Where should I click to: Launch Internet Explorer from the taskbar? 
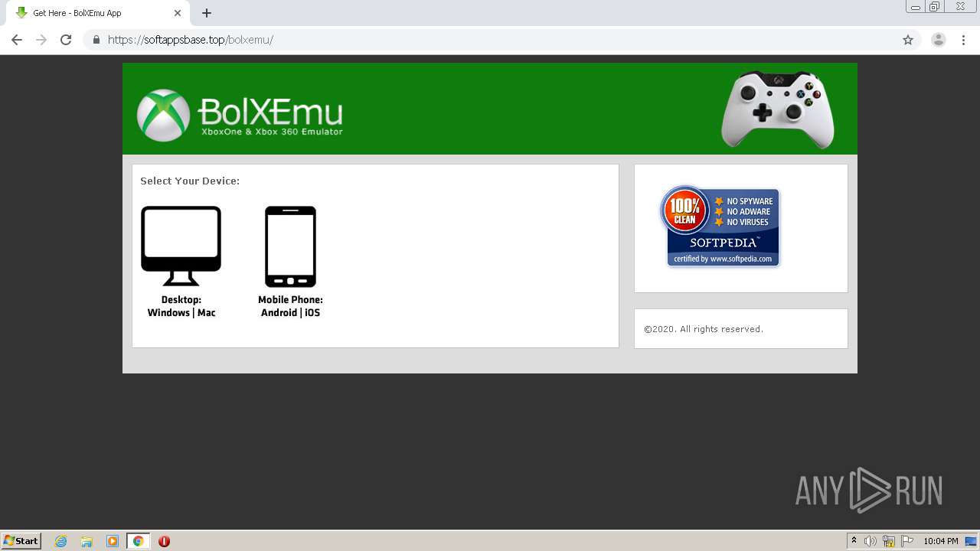pyautogui.click(x=61, y=541)
